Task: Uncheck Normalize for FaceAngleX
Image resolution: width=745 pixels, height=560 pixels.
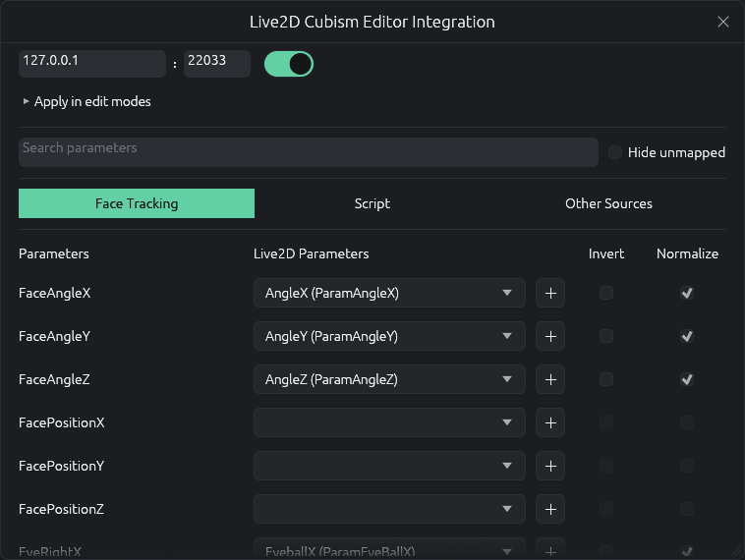Action: tap(687, 293)
